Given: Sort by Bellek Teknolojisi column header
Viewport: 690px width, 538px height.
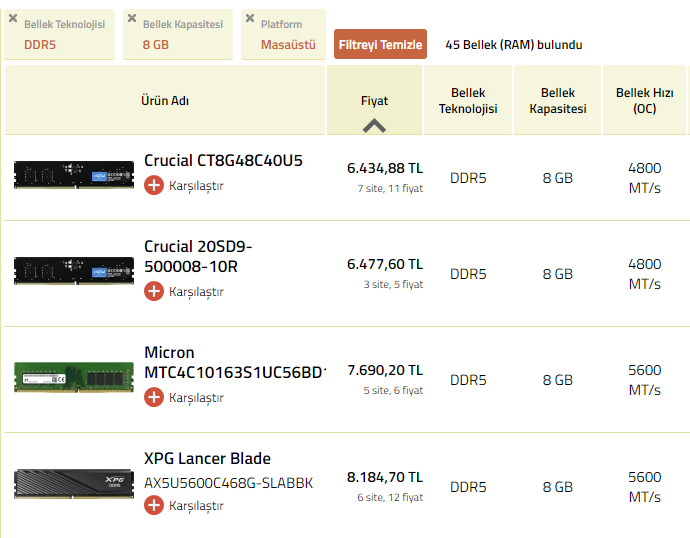Looking at the screenshot, I should pos(468,100).
